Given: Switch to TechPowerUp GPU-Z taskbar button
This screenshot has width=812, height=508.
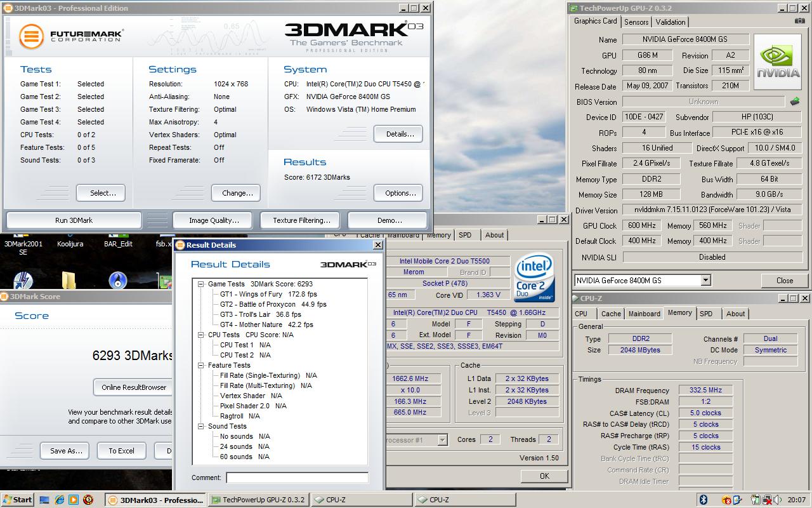Looking at the screenshot, I should (x=259, y=500).
